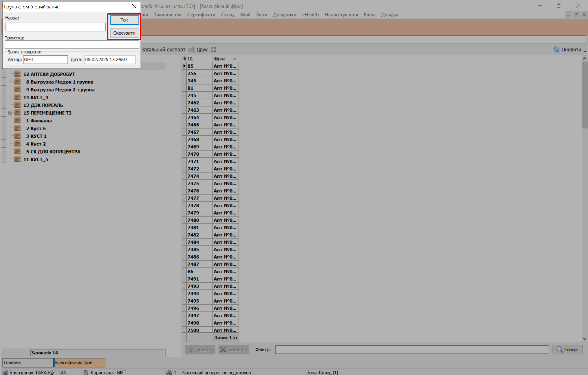This screenshot has width=588, height=375.
Task: Click folder icon of 5 СК ДЛЯ КОЛЛЦЕНТРА
Action: [18, 152]
